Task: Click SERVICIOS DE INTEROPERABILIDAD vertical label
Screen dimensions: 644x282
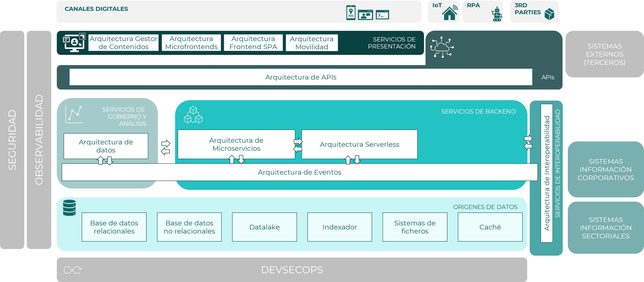Action: (558, 164)
